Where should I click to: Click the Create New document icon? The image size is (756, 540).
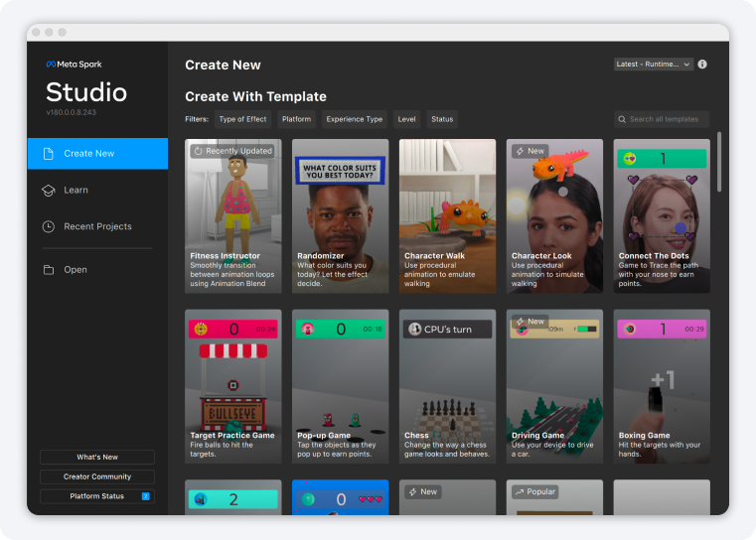[48, 154]
